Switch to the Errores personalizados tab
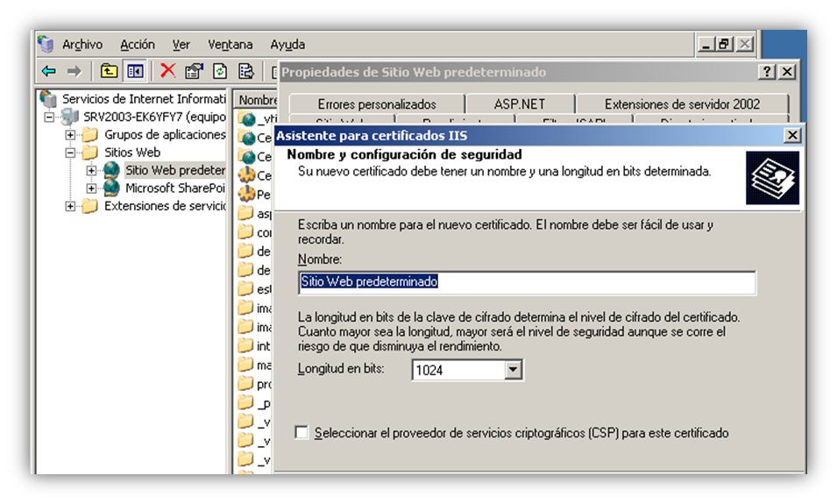The height and width of the screenshot is (504, 837). [377, 103]
